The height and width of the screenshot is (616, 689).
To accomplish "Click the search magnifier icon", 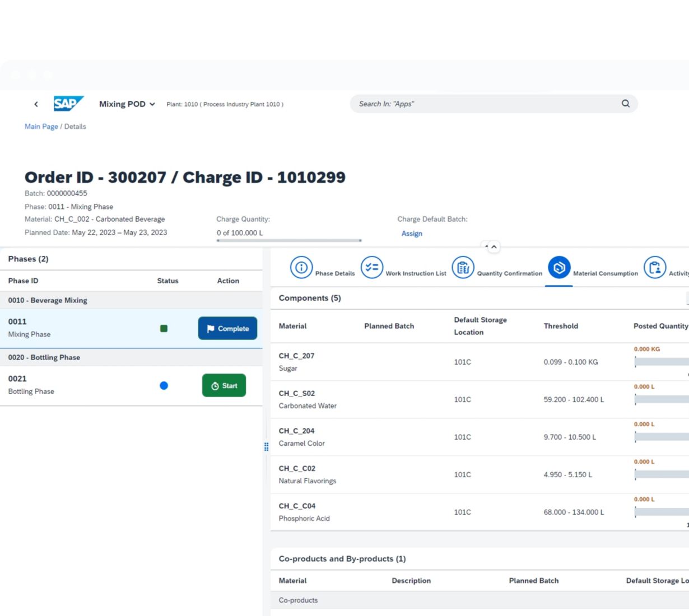I will pyautogui.click(x=625, y=104).
